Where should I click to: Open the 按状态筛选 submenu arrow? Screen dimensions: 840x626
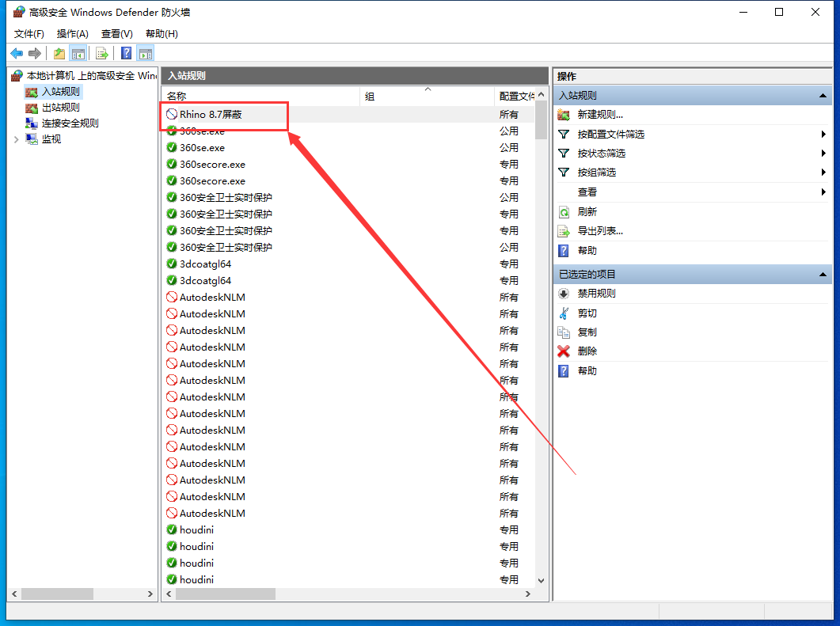tap(823, 154)
